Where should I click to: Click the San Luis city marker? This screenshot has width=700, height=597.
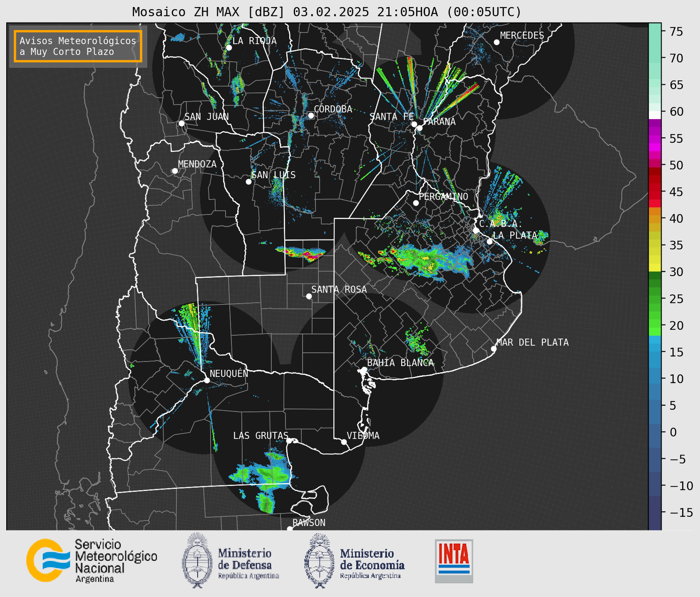[249, 182]
